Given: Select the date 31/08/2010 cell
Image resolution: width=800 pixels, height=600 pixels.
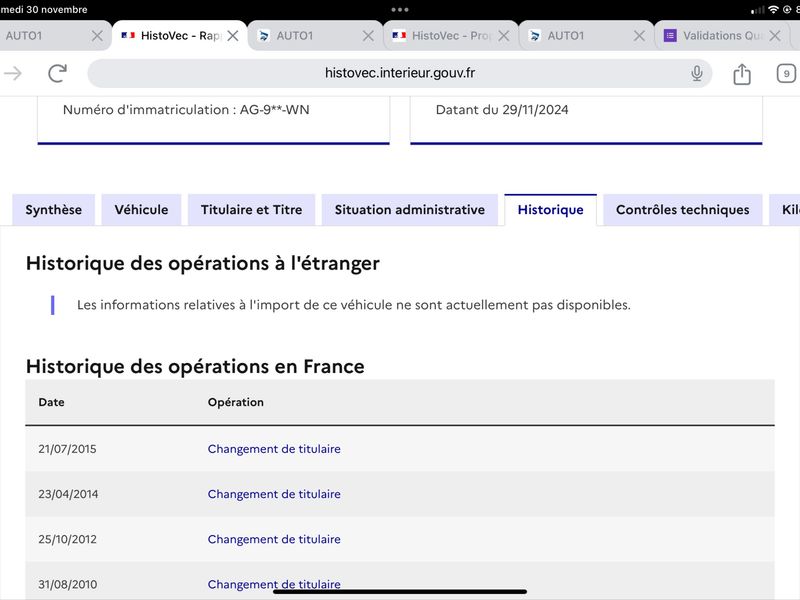Looking at the screenshot, I should (x=67, y=584).
